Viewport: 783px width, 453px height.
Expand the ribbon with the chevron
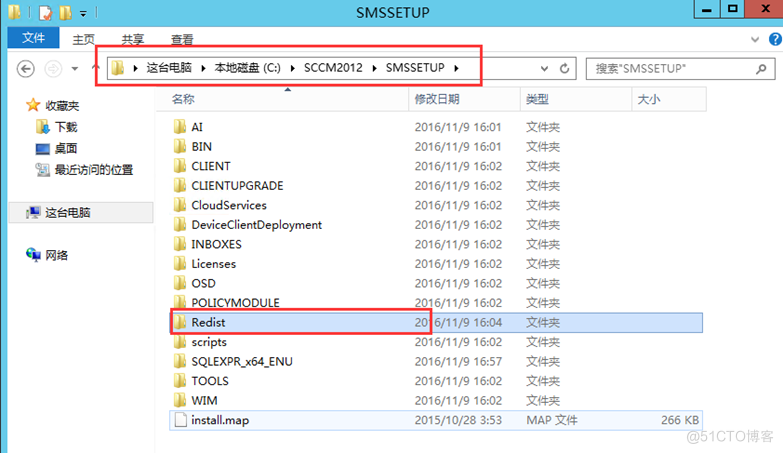click(755, 39)
